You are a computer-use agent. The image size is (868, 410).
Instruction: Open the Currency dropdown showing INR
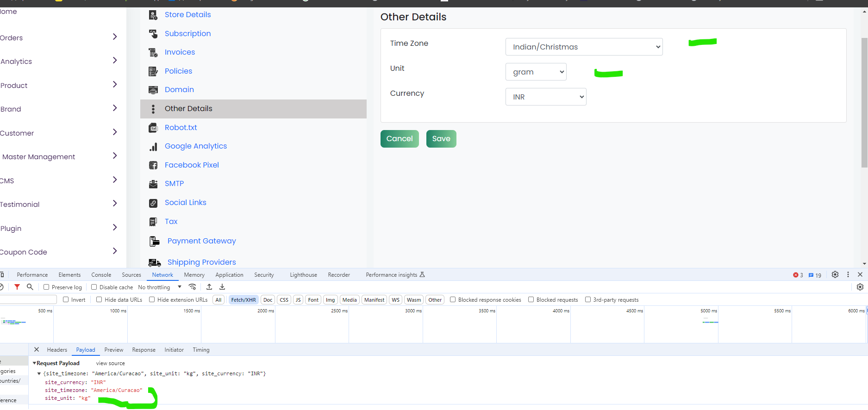546,97
